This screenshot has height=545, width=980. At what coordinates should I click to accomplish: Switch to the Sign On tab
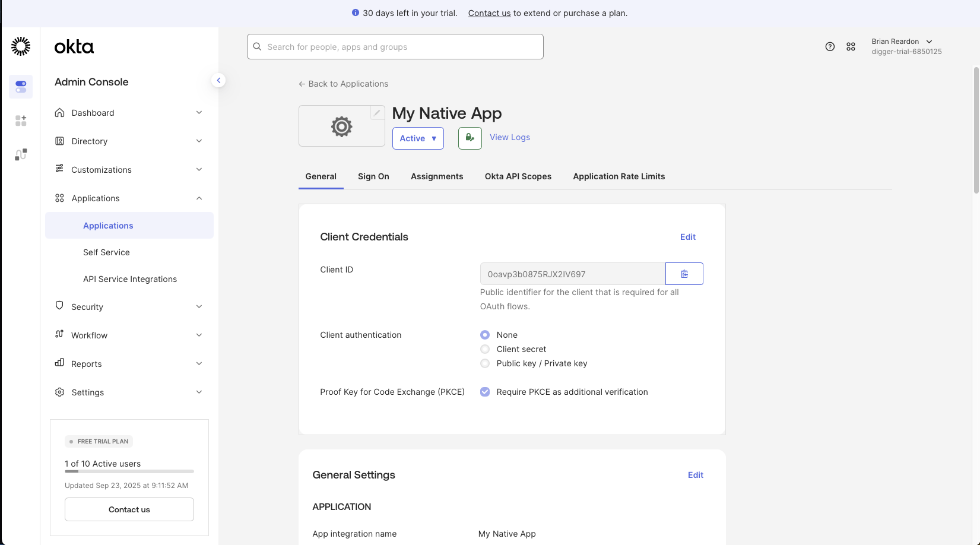(373, 176)
